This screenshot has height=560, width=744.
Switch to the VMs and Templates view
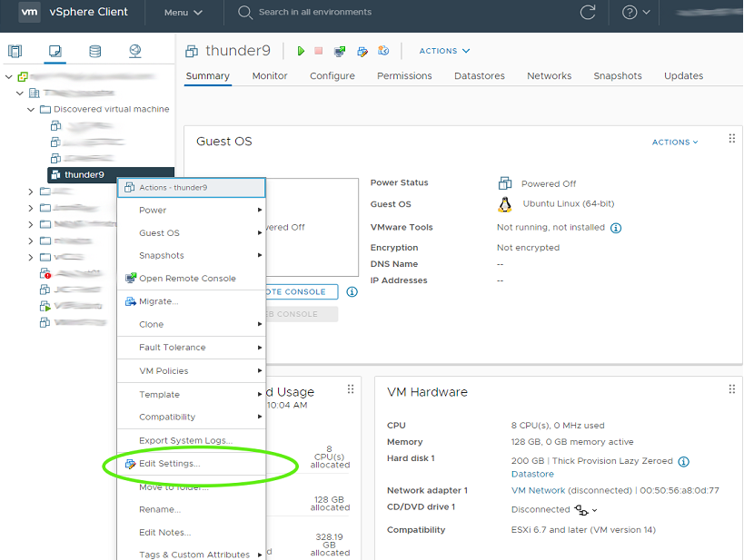click(55, 51)
